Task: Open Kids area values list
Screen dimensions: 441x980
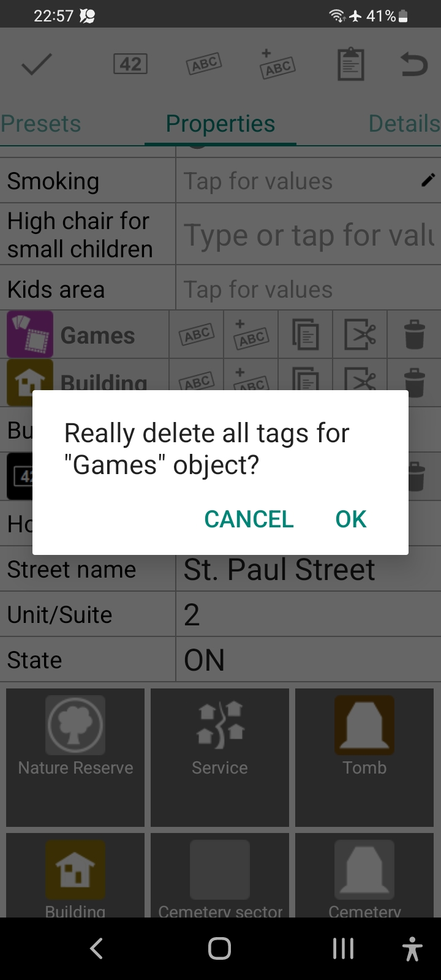Action: pos(308,288)
